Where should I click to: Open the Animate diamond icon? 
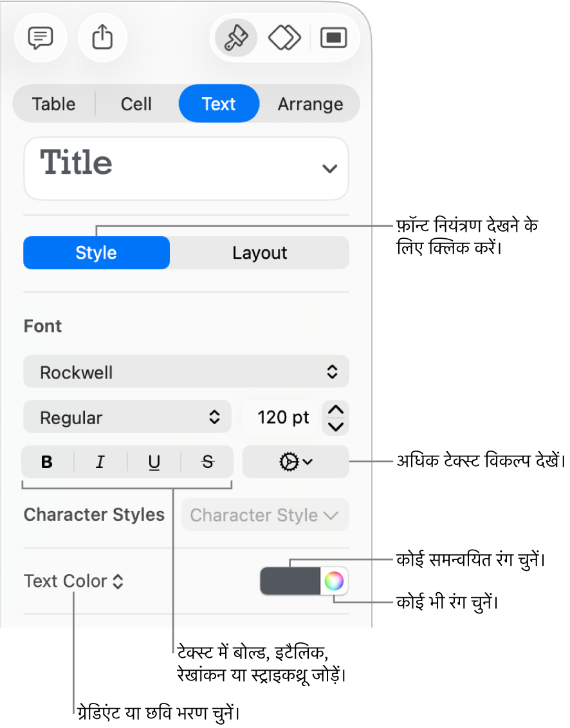point(284,38)
